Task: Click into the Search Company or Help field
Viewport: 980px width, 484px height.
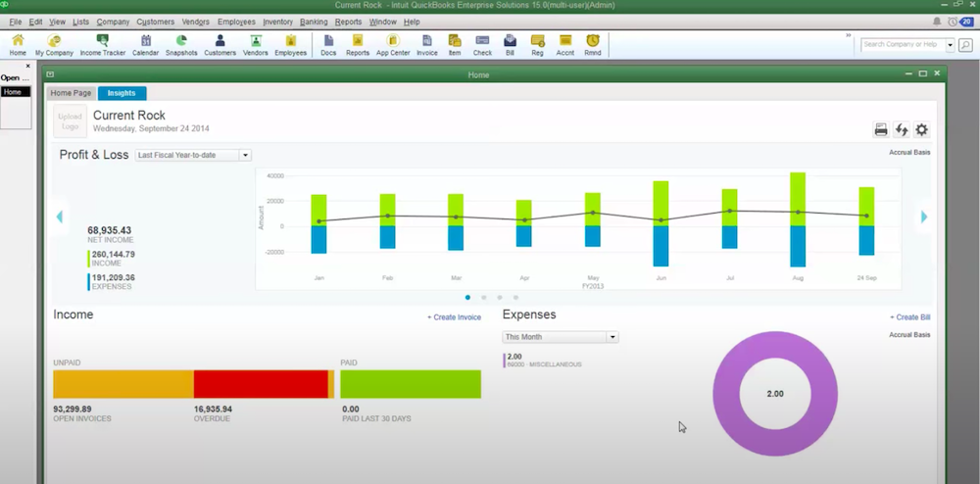Action: [904, 45]
